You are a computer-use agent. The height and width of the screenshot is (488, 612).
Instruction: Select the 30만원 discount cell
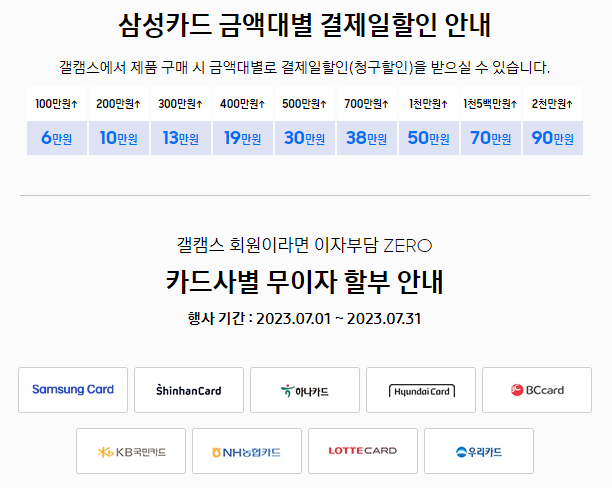click(305, 138)
